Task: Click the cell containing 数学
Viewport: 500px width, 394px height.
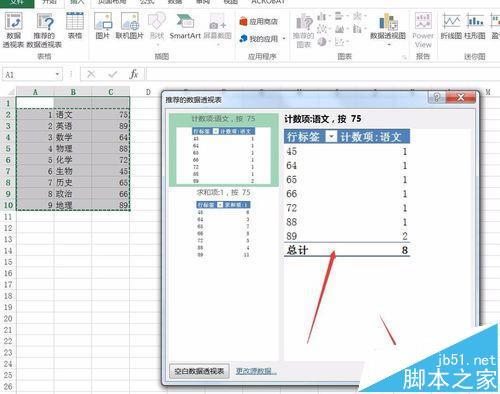Action: pyautogui.click(x=73, y=137)
